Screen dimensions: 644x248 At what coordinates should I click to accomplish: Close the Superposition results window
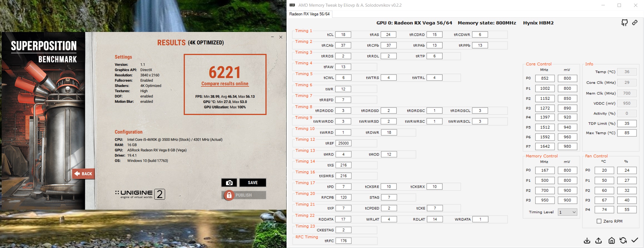click(x=281, y=37)
